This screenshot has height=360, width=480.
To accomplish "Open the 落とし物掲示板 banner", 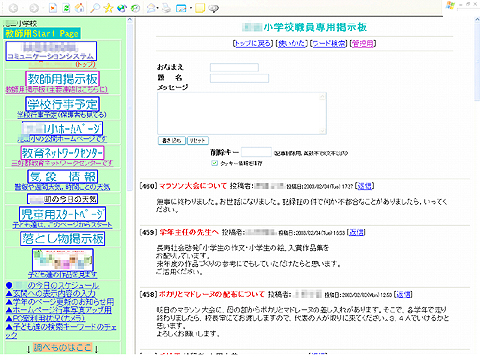I will click(62, 239).
